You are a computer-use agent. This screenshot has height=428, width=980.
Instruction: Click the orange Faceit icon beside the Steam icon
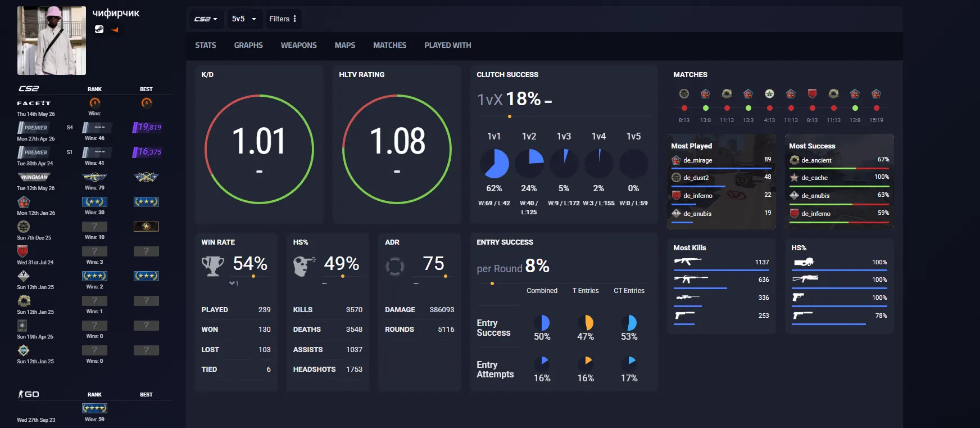[x=115, y=30]
